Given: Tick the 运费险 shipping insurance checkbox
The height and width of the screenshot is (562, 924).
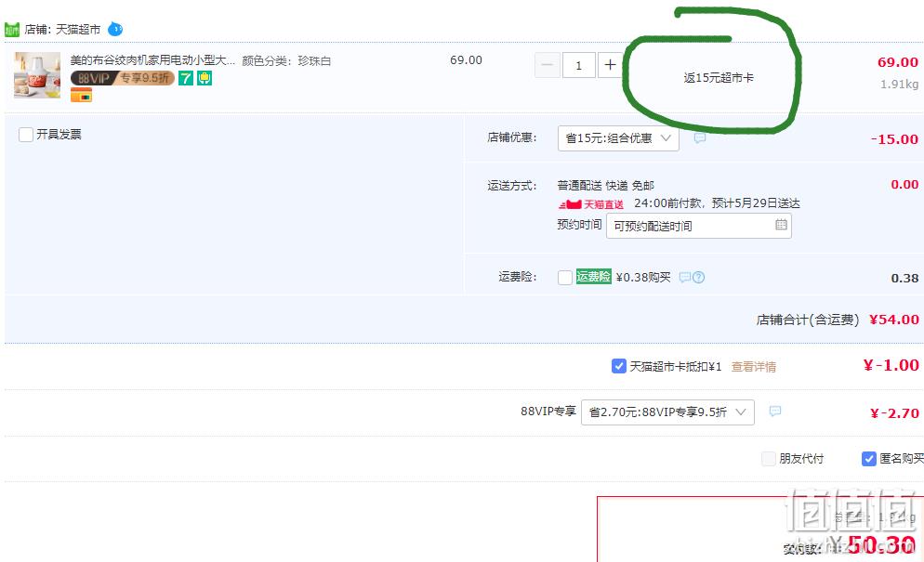Looking at the screenshot, I should [x=565, y=278].
